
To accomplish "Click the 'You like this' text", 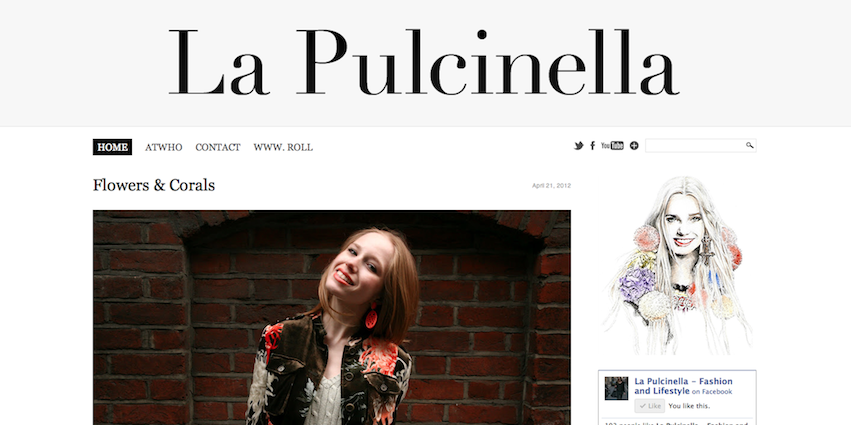I will click(x=689, y=406).
